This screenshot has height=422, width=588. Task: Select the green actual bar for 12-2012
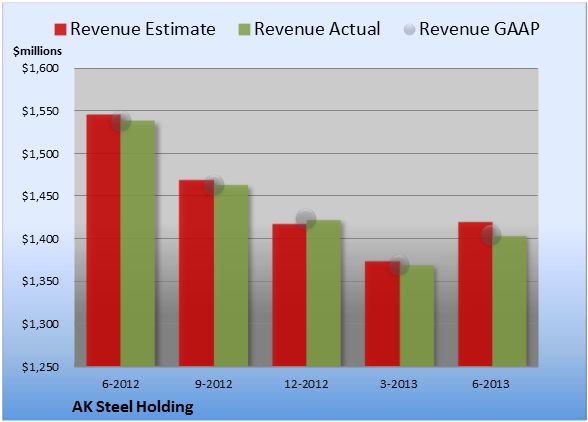(324, 293)
